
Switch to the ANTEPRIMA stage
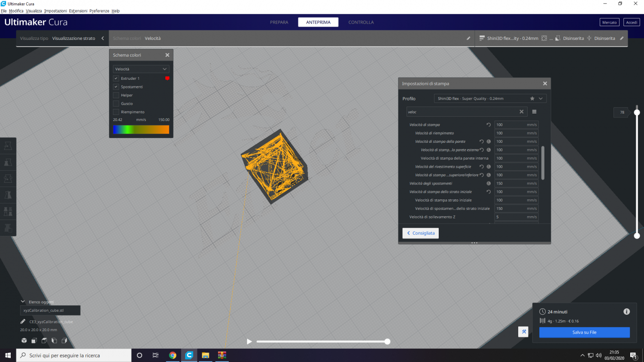coord(318,22)
